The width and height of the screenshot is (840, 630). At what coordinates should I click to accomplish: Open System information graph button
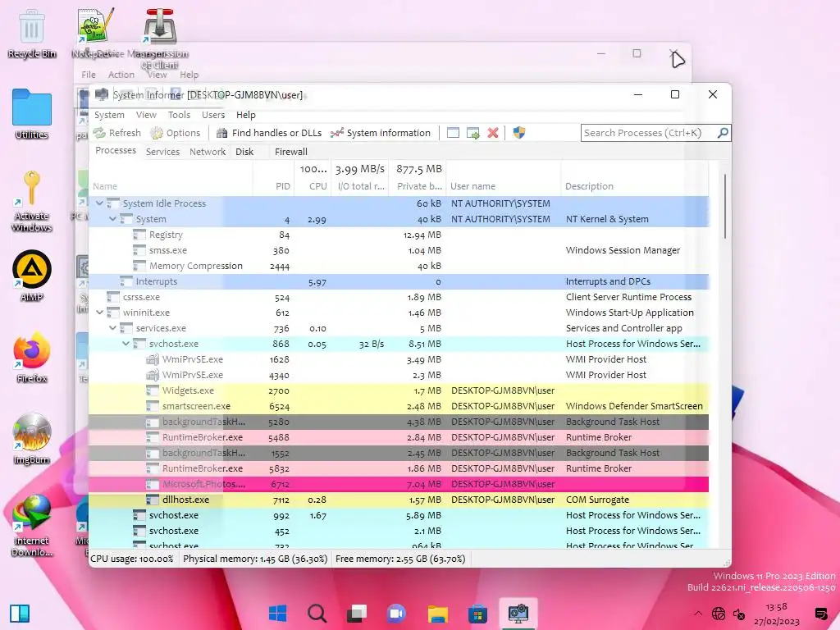381,133
